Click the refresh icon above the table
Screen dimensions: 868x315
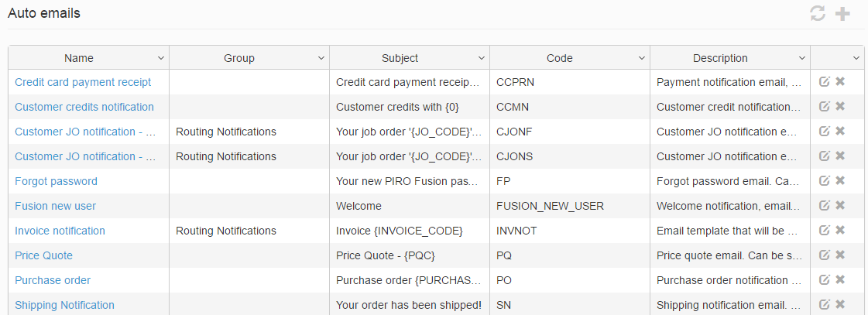coord(817,13)
